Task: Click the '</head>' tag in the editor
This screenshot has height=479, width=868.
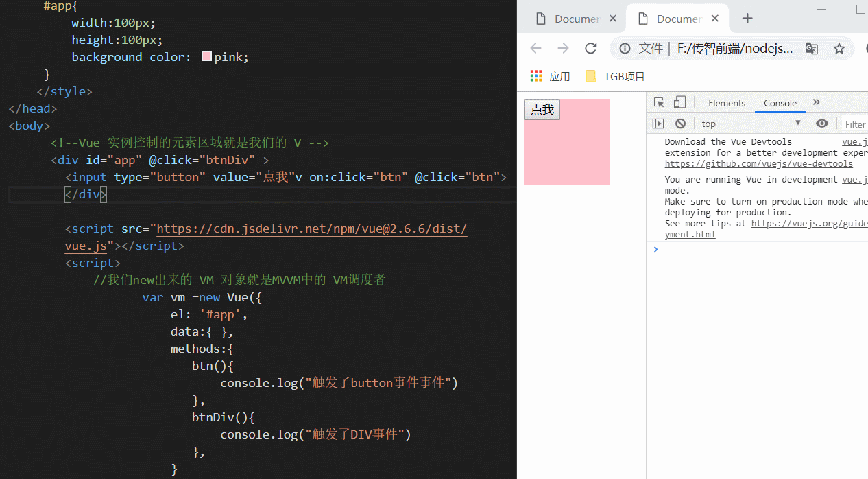Action: pyautogui.click(x=33, y=108)
